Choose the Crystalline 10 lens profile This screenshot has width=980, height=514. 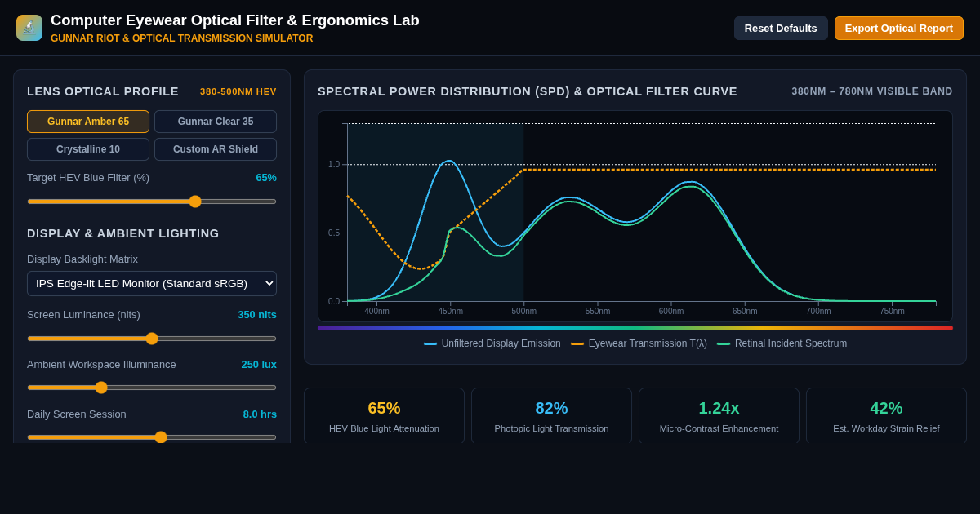[88, 149]
